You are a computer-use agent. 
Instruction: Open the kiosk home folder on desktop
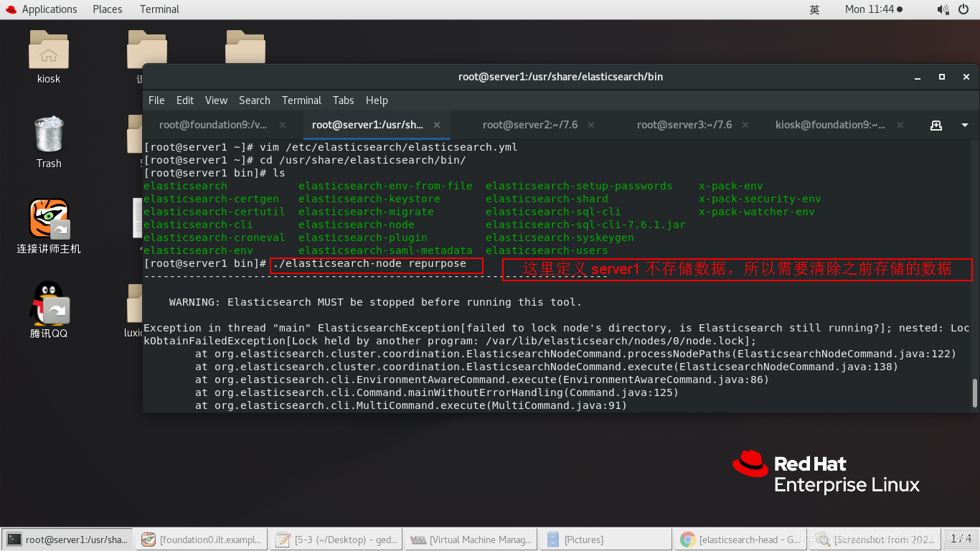[49, 56]
